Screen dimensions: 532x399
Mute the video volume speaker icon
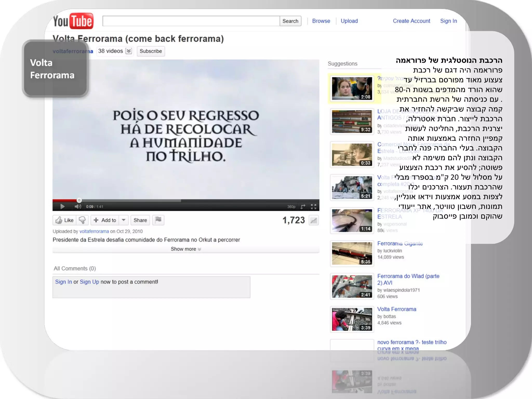coord(78,207)
